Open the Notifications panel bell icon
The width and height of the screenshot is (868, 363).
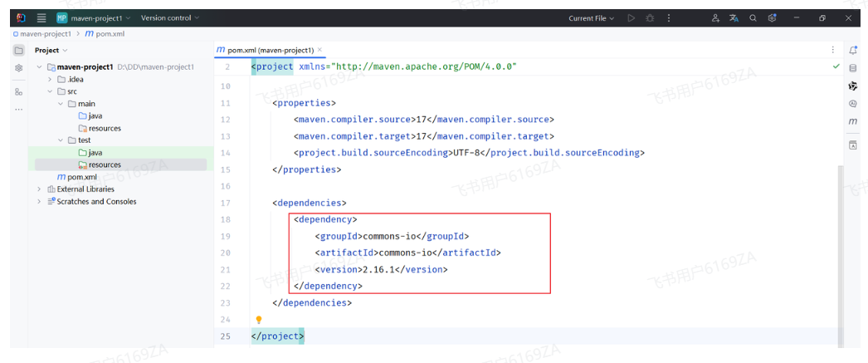[852, 51]
